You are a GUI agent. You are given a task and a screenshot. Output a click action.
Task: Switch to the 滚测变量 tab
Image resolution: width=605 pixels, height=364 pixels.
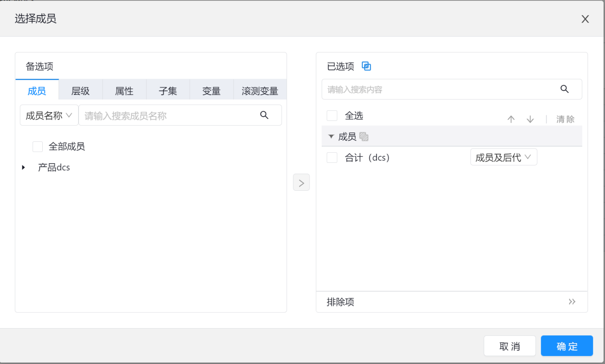tap(260, 91)
